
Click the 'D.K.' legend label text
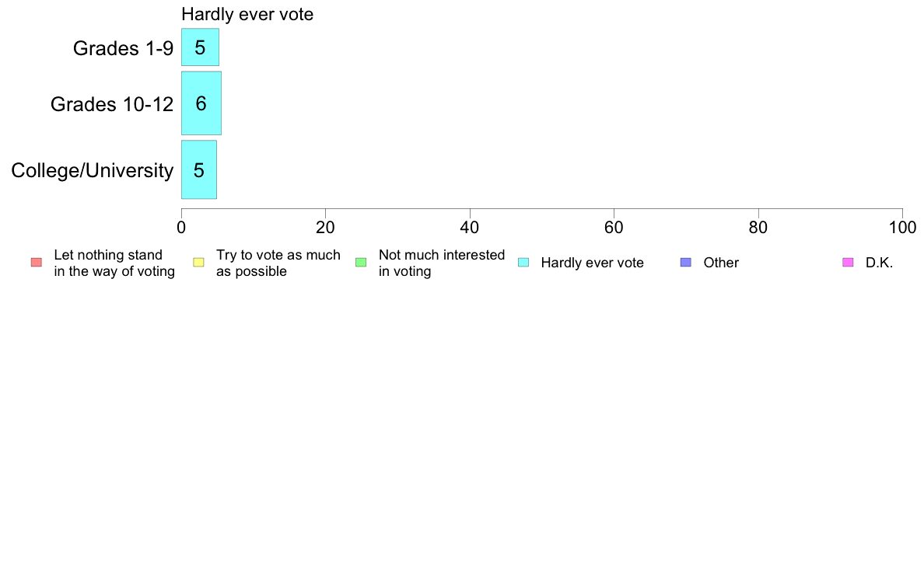(x=879, y=263)
